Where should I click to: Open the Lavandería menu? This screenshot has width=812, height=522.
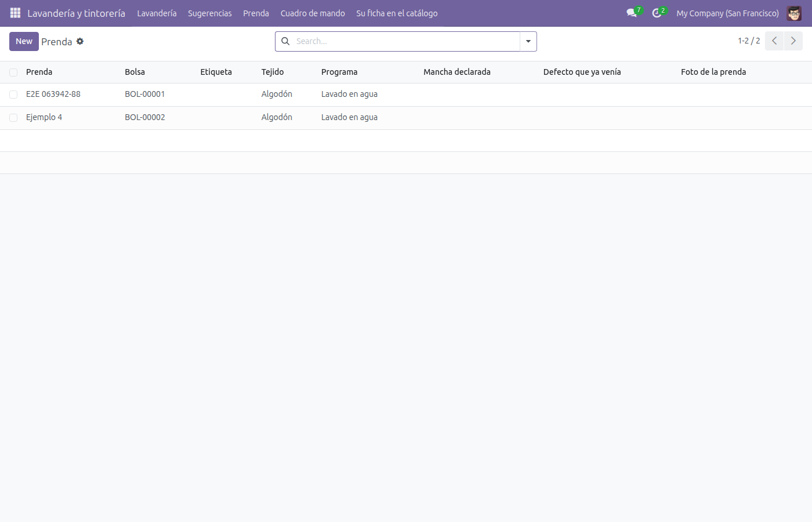(x=157, y=13)
